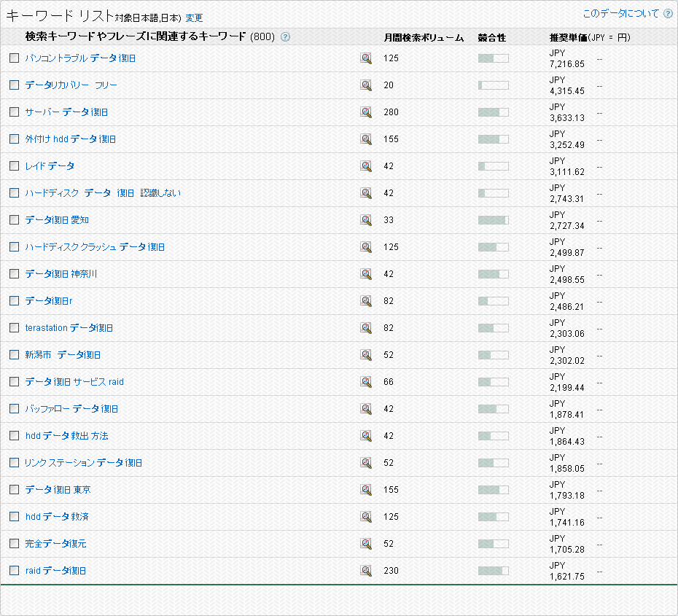The image size is (678, 616).
Task: Open the このデータについて link
Action: [620, 14]
